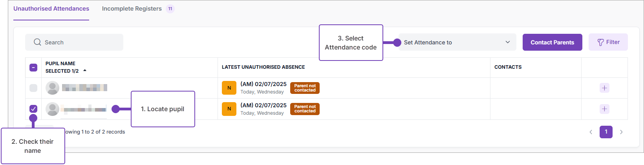Screen dimensions: 644x165
Task: Check the first pupil's checkbox
Action: tap(33, 88)
